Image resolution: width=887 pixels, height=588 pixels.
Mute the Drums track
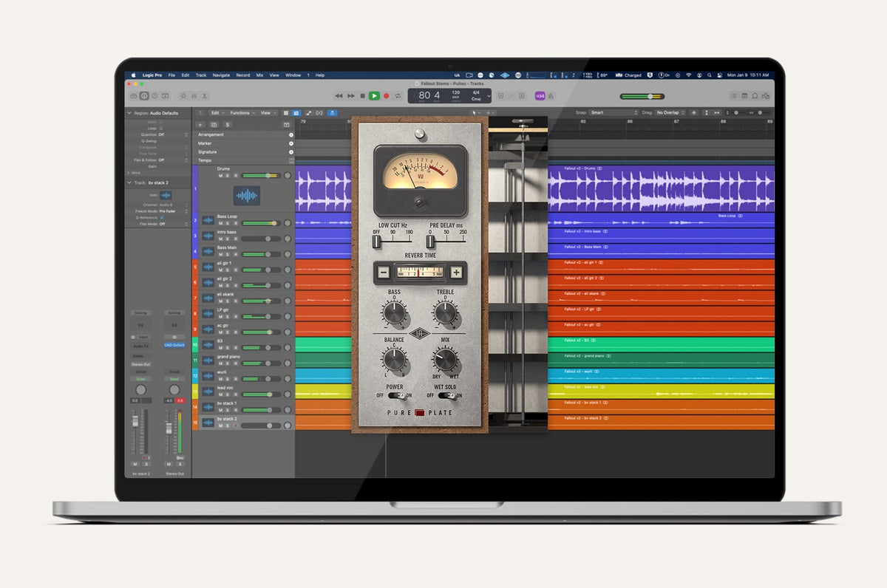pos(220,176)
